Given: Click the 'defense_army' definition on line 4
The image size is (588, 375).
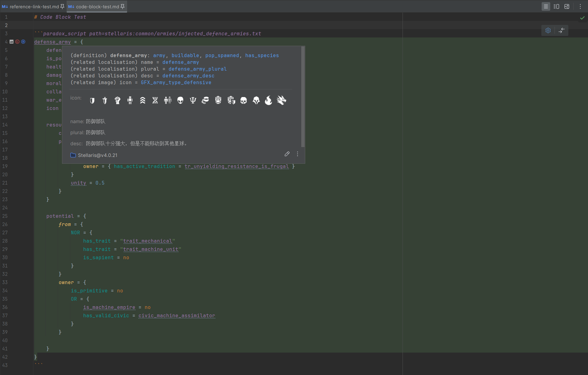Looking at the screenshot, I should tap(53, 42).
